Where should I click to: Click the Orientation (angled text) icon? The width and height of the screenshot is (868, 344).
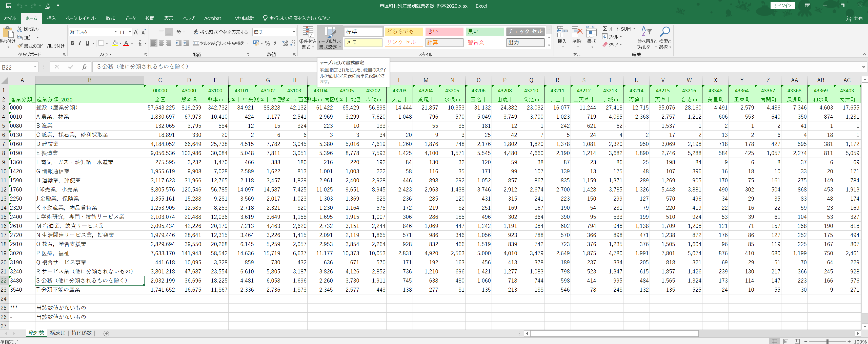pos(179,32)
